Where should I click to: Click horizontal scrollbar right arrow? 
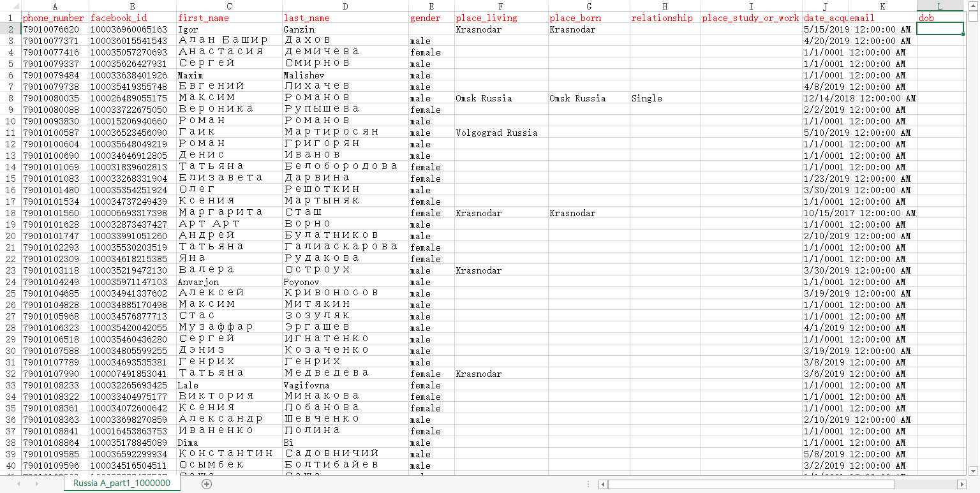click(963, 485)
